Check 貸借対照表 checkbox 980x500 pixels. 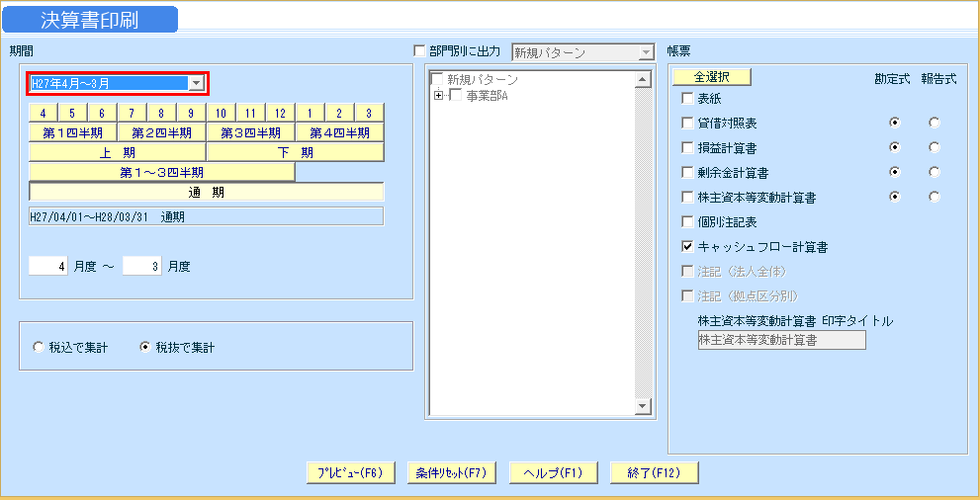(687, 123)
